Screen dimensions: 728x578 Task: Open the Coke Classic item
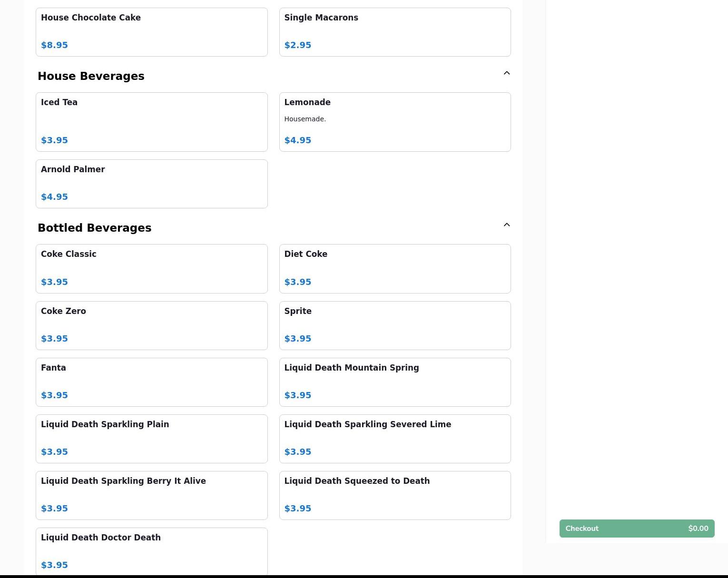pyautogui.click(x=151, y=269)
